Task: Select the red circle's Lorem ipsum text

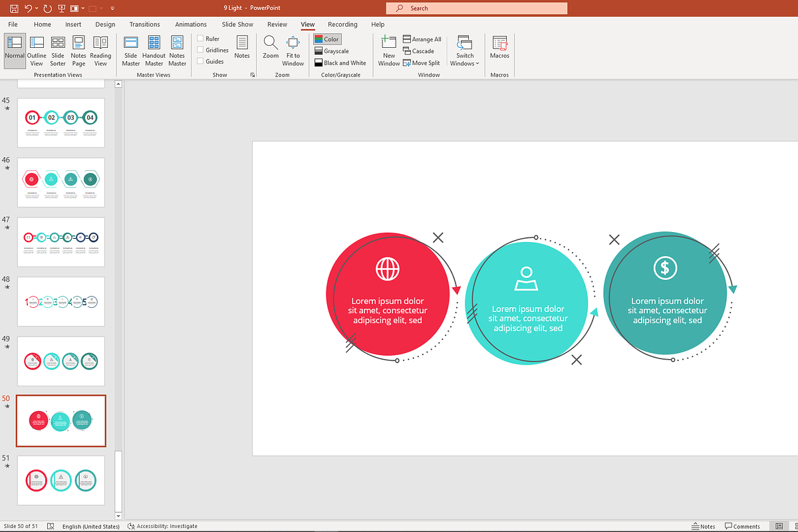Action: tap(388, 311)
